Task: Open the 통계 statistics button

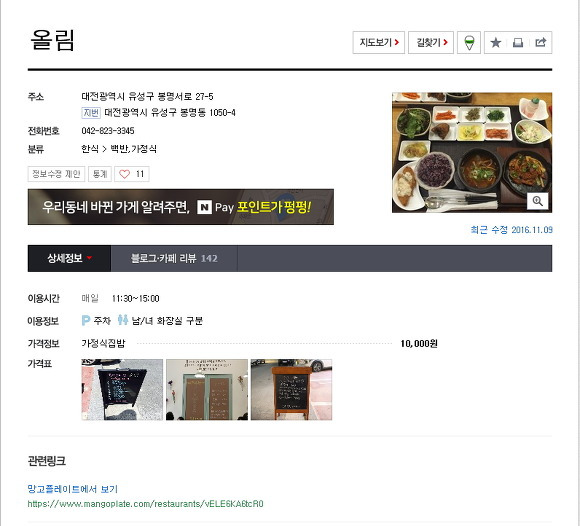Action: pos(100,174)
